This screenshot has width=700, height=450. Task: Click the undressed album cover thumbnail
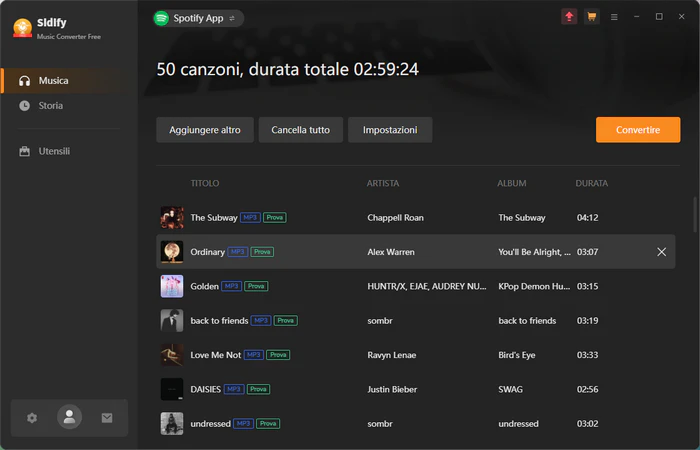coord(172,424)
